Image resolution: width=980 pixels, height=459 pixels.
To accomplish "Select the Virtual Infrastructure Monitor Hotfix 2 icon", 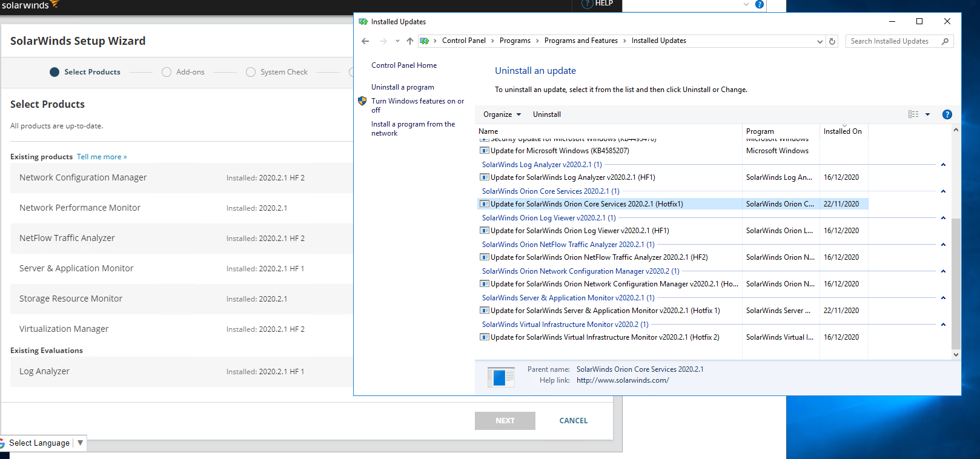I will [x=485, y=337].
